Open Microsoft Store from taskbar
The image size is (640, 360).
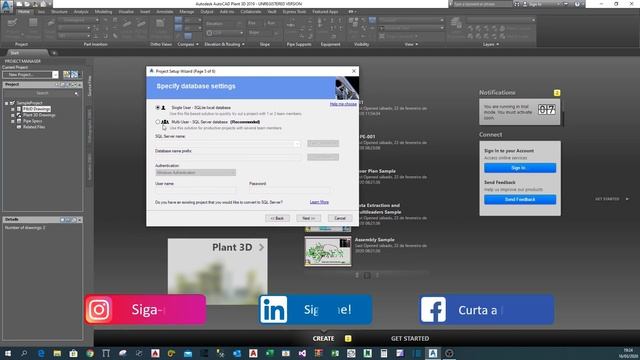(x=73, y=353)
